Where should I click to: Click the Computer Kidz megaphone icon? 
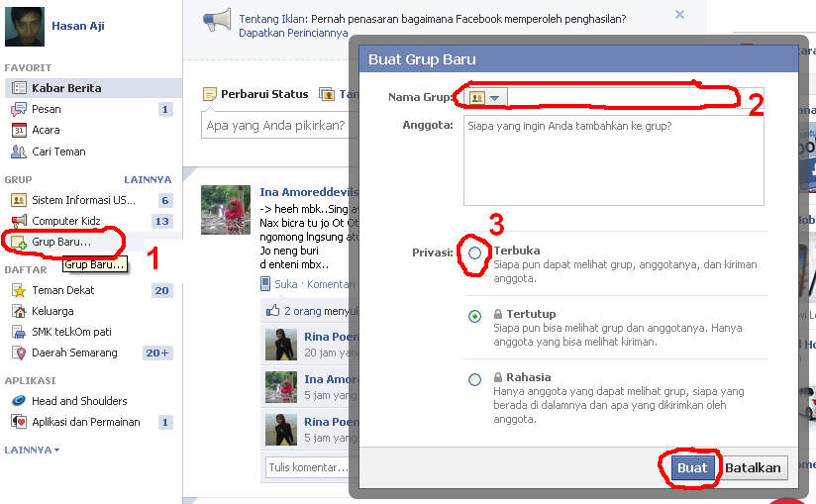point(19,221)
